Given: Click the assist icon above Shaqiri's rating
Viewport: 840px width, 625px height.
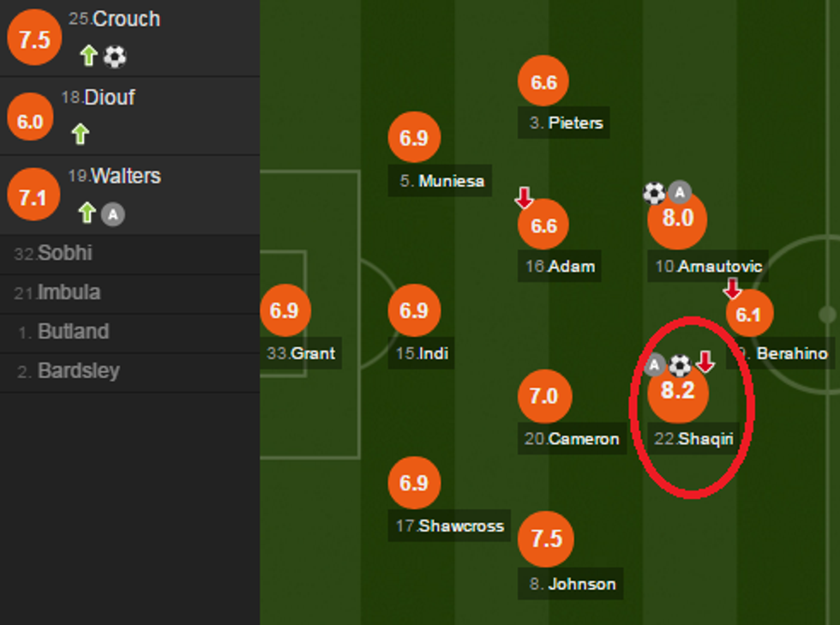Looking at the screenshot, I should (x=655, y=365).
